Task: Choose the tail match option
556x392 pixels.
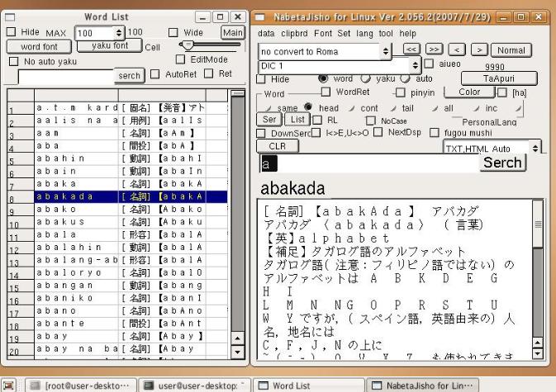Action: (x=393, y=108)
